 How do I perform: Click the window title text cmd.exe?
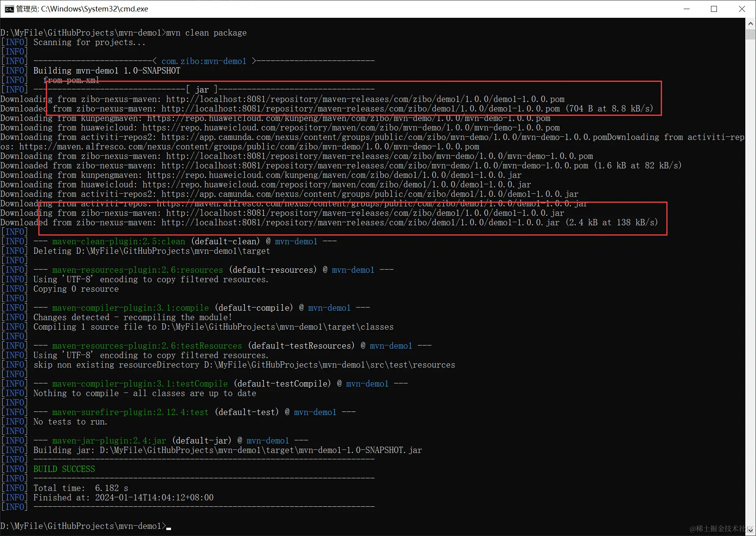tap(82, 9)
